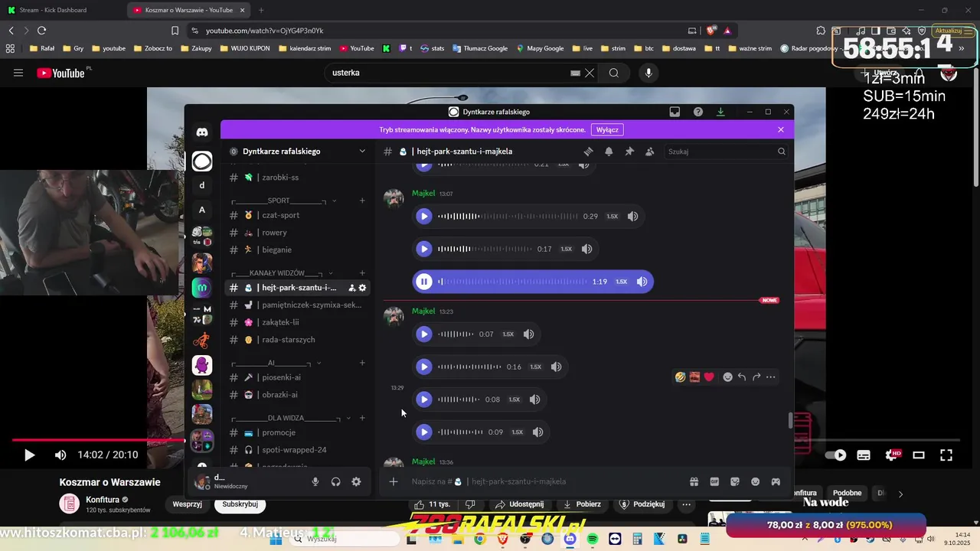Add channel to AI category plus
The width and height of the screenshot is (980, 551).
point(362,363)
